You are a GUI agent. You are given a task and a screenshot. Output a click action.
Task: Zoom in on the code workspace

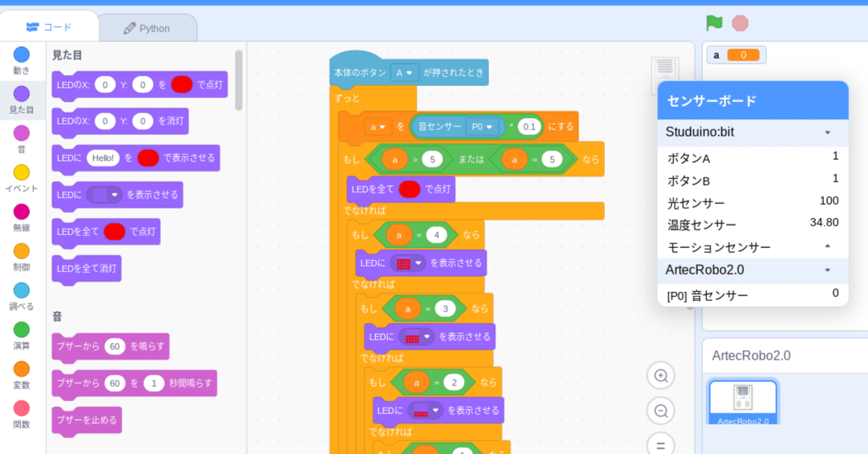pos(660,375)
